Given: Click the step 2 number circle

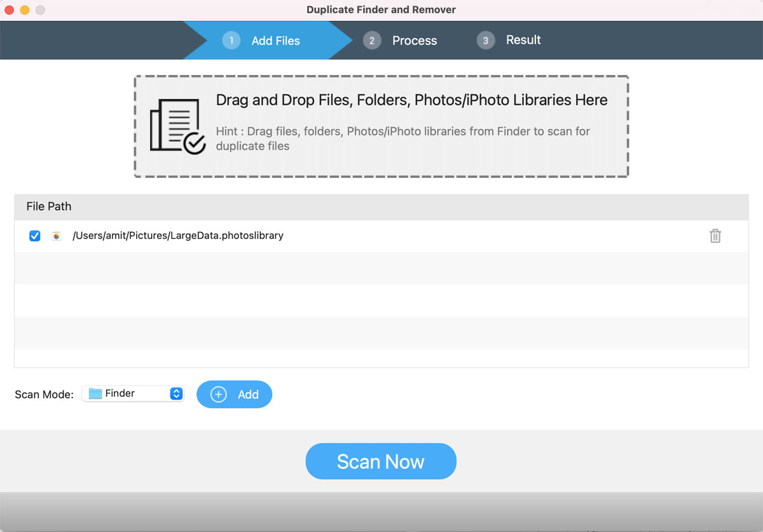Looking at the screenshot, I should pos(372,41).
